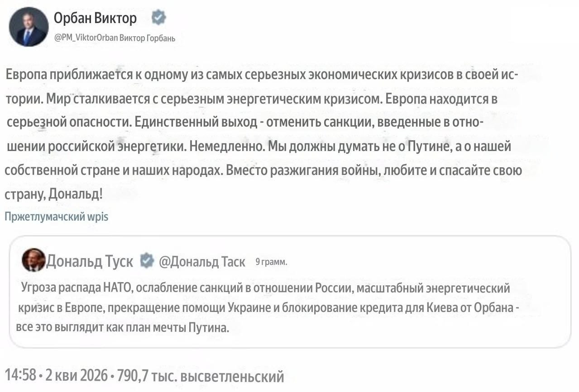The height and width of the screenshot is (392, 579).
Task: Open the Орбан Виктор display name
Action: point(95,19)
